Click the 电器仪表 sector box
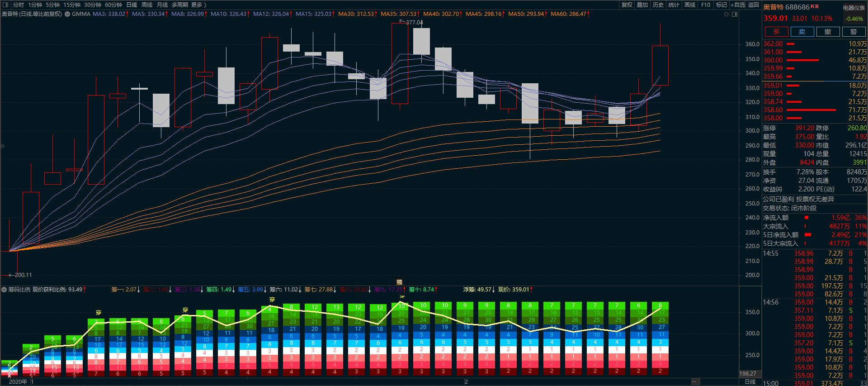The image size is (868, 386). [854, 8]
